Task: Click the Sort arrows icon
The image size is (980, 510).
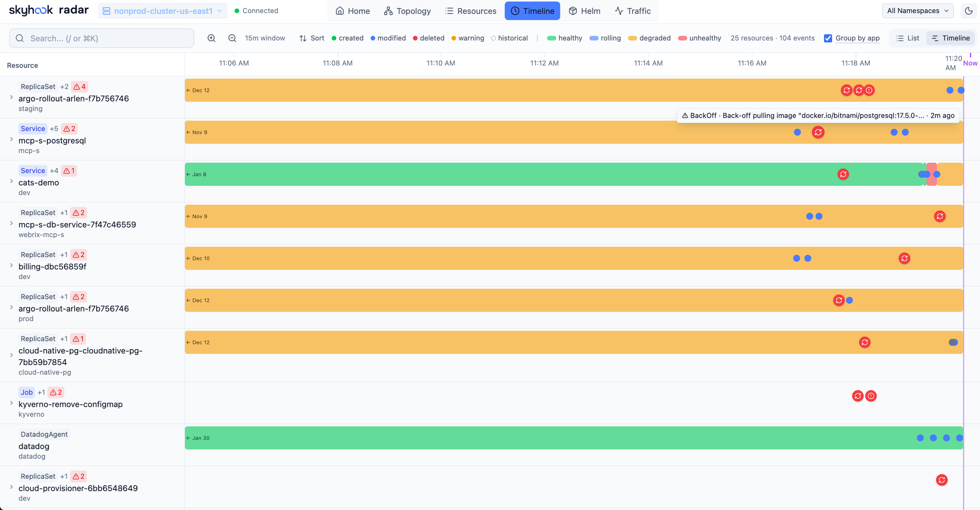Action: [303, 38]
